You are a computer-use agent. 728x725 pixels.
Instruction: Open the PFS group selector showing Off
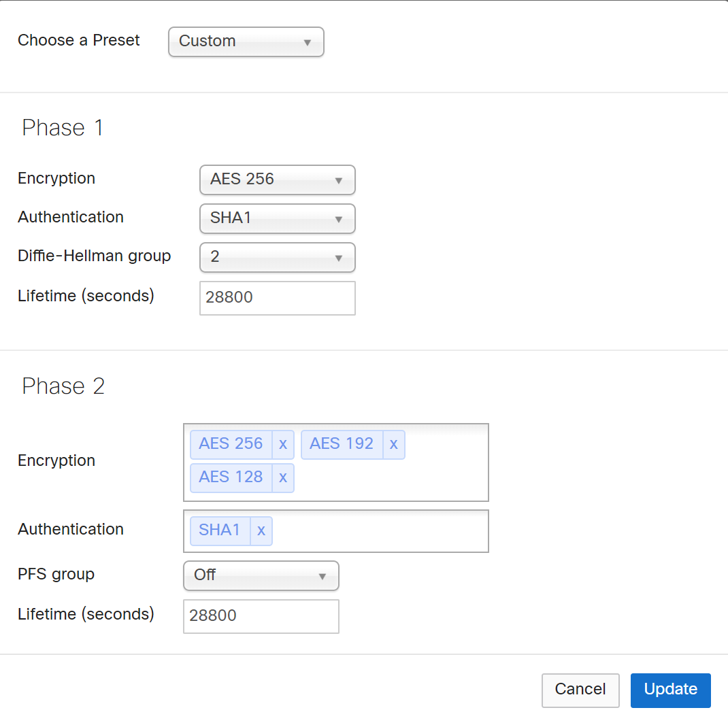tap(261, 575)
